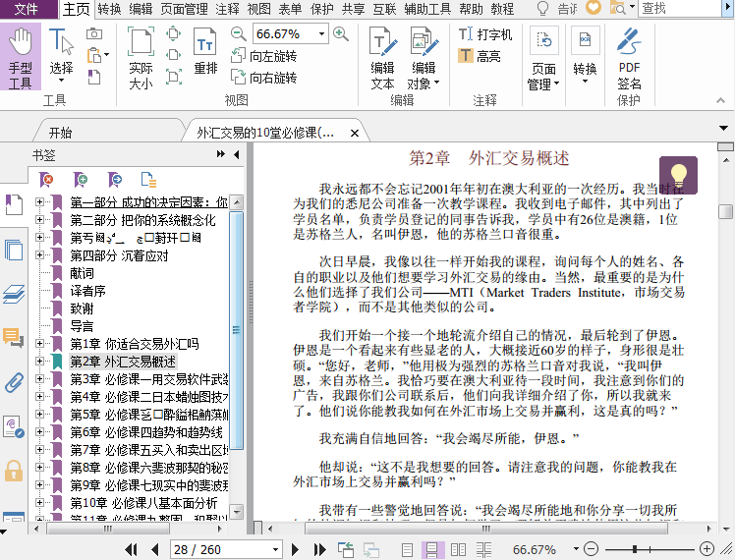
Task: Open the Attachments paperclip sidebar icon
Action: [14, 382]
